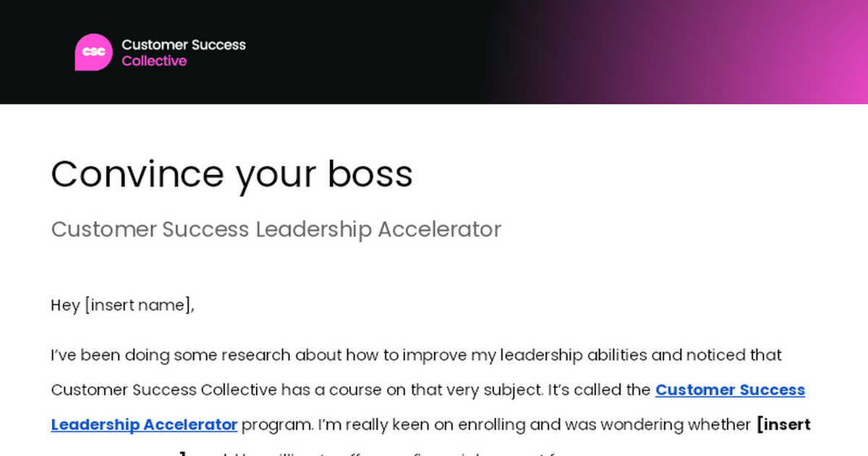This screenshot has width=868, height=456.
Task: Click the white "Customer Success" logo text
Action: (x=184, y=45)
